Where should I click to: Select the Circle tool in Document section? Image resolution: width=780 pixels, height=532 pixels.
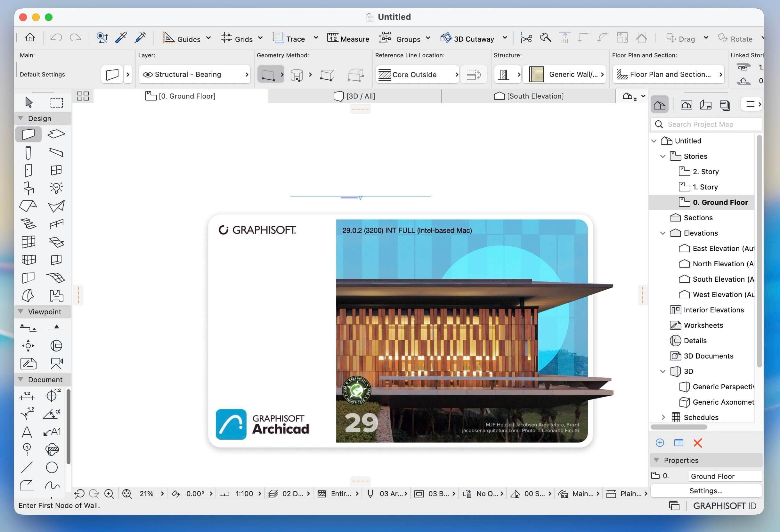click(x=52, y=467)
